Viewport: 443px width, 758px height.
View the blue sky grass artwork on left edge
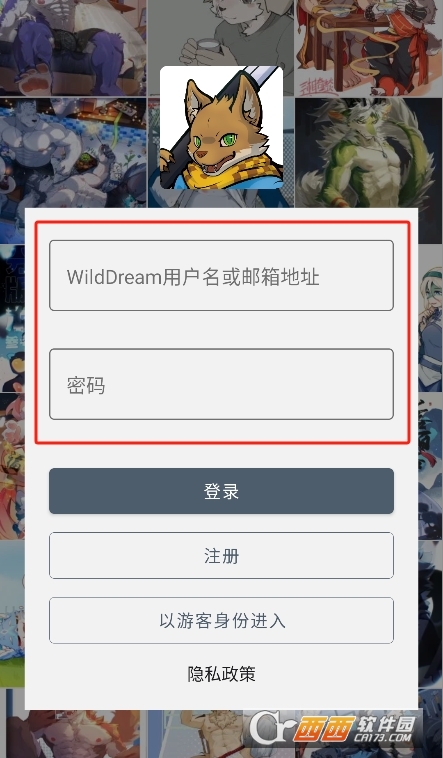[x=12, y=613]
